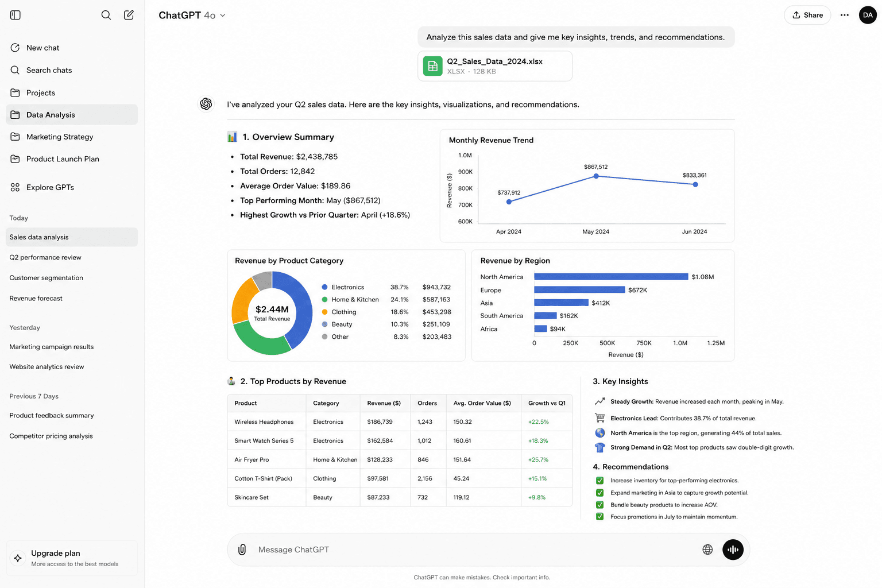Toggle the 'Expand marketing in Asia' checkbox
Screen dimensions: 882x588
[600, 493]
